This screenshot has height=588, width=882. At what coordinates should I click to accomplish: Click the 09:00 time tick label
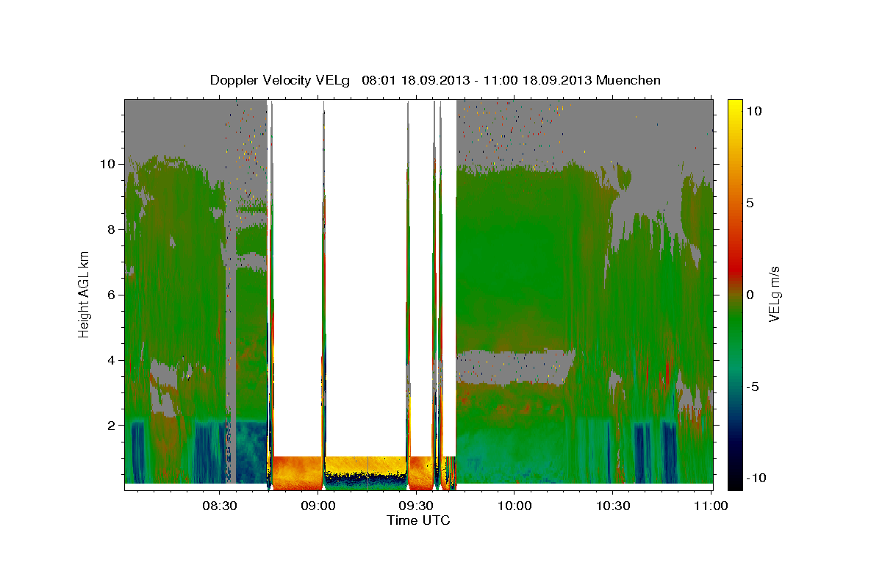click(318, 506)
